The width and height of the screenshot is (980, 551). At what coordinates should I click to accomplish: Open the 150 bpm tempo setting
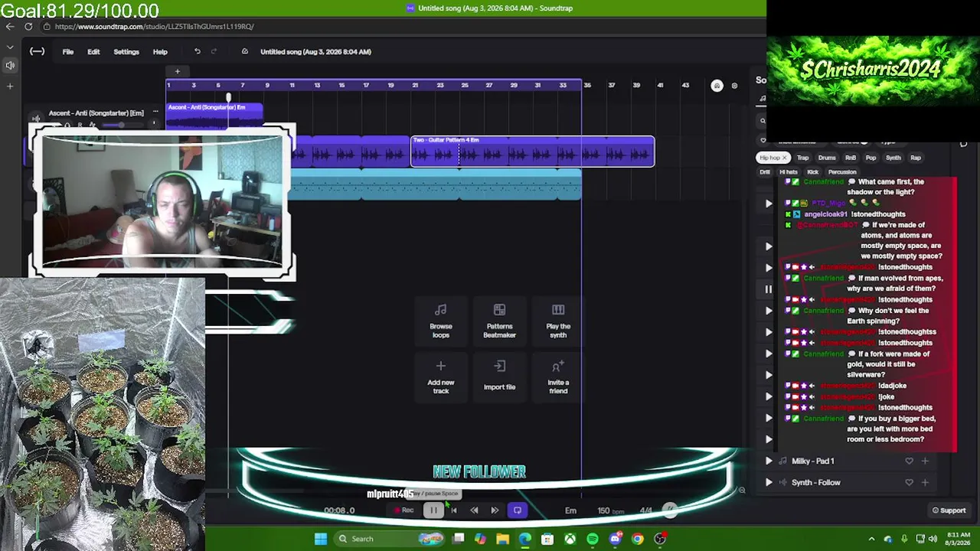pyautogui.click(x=610, y=510)
